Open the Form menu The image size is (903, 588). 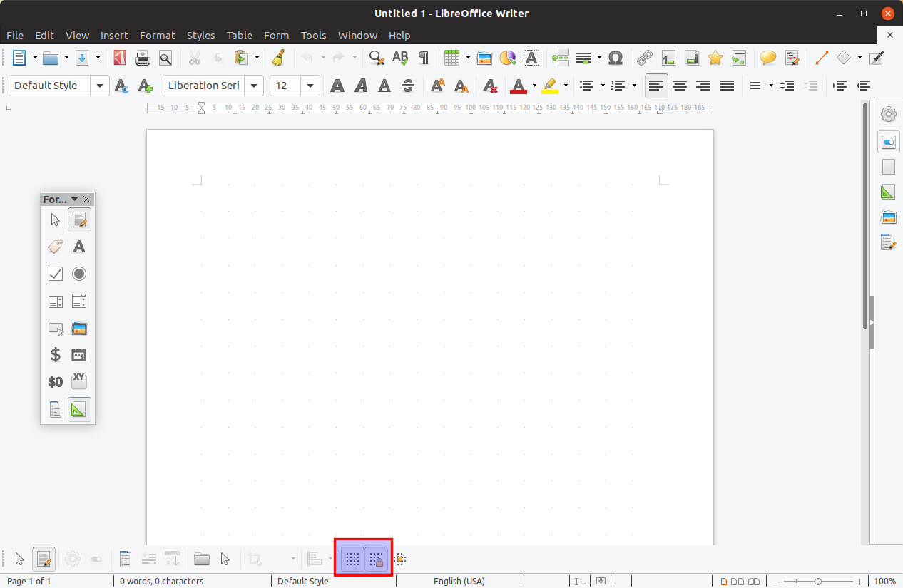tap(276, 35)
